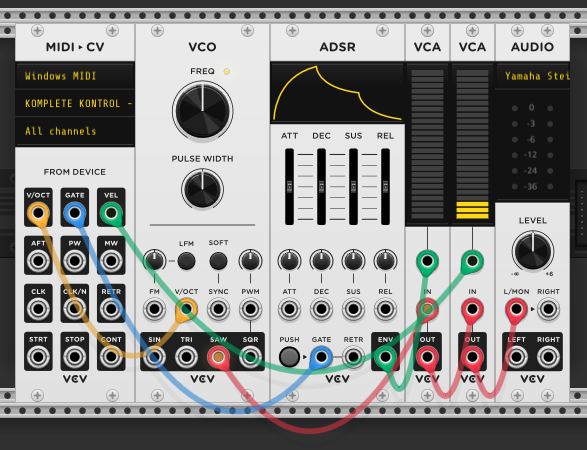Click the GATE input jack on ADSR

point(321,357)
